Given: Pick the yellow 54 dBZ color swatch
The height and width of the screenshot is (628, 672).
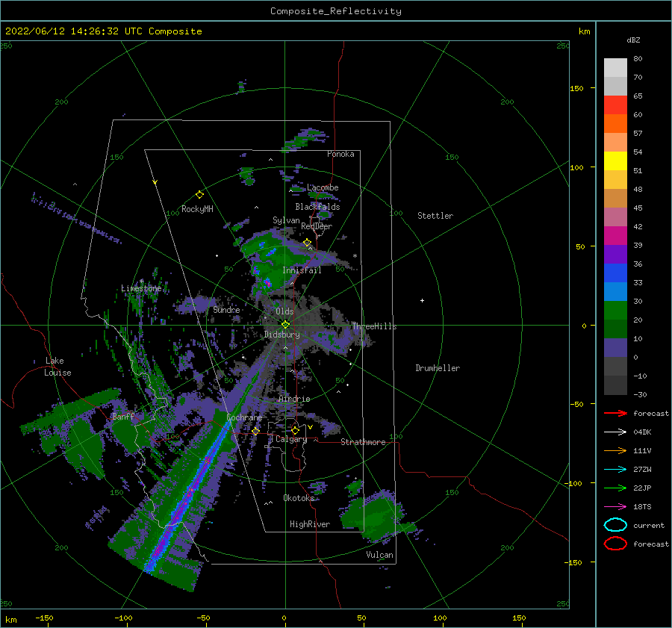Looking at the screenshot, I should click(615, 161).
